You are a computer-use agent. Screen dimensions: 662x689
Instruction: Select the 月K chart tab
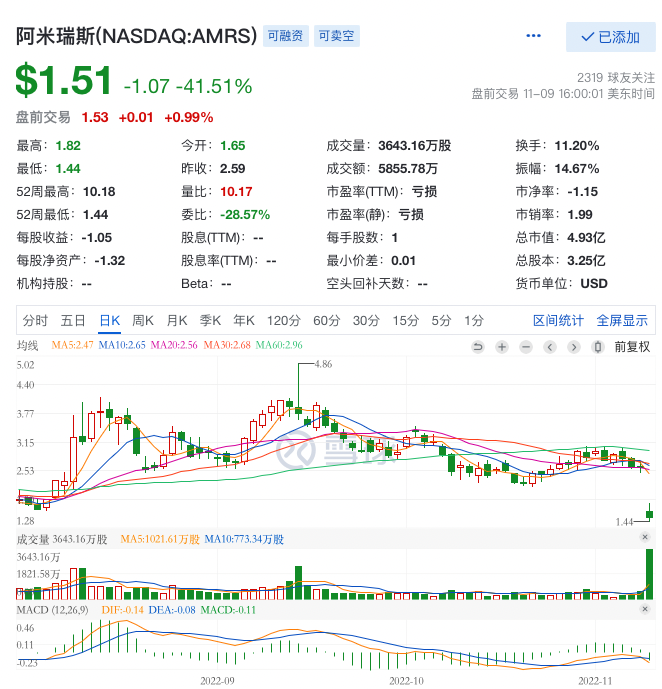pyautogui.click(x=177, y=320)
